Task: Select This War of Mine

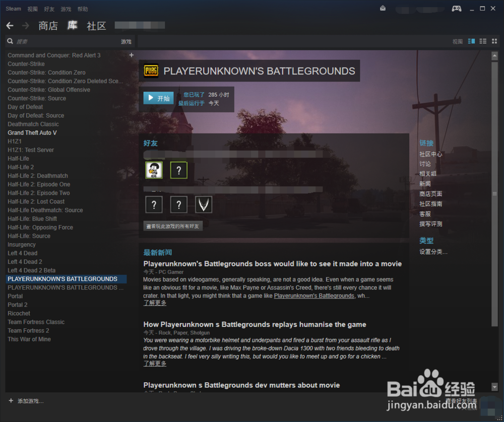Action: (29, 339)
